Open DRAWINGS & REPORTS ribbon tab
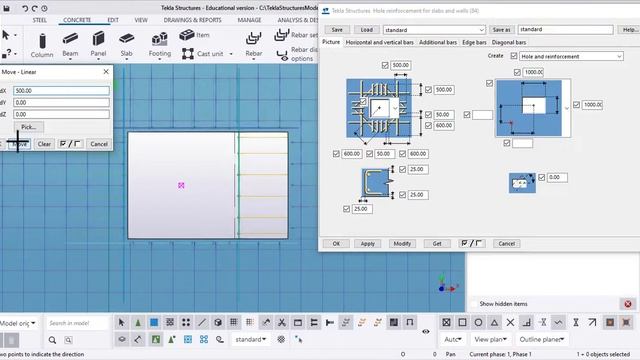 (x=193, y=20)
